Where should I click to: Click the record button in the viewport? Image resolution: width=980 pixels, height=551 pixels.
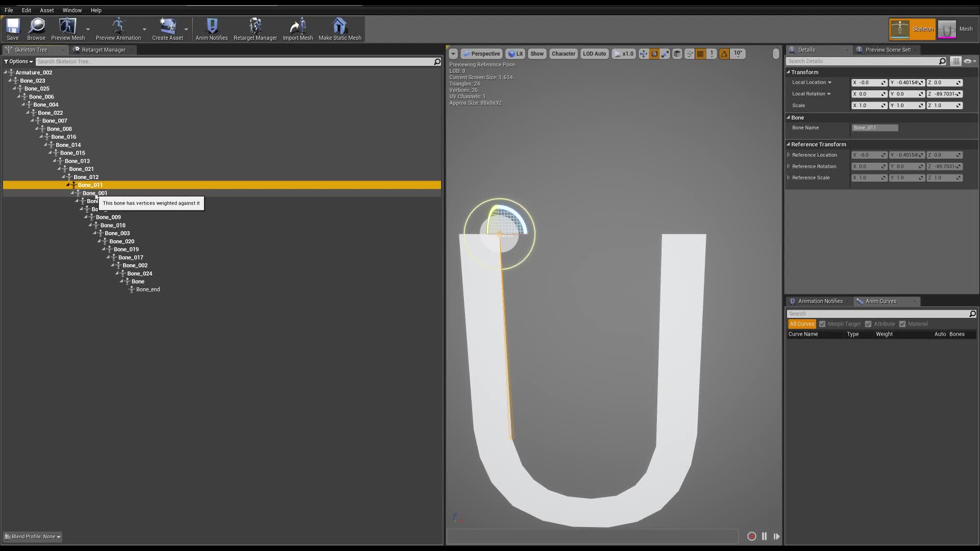pos(752,536)
